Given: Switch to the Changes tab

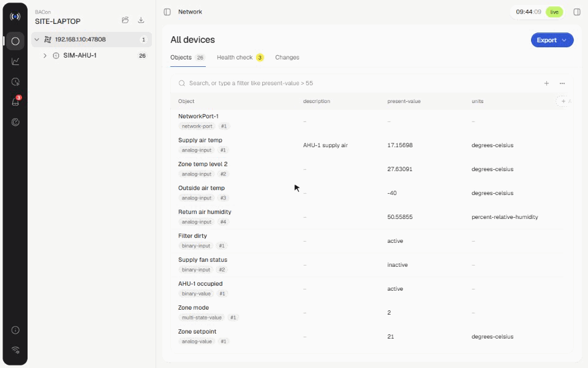Looking at the screenshot, I should coord(287,58).
